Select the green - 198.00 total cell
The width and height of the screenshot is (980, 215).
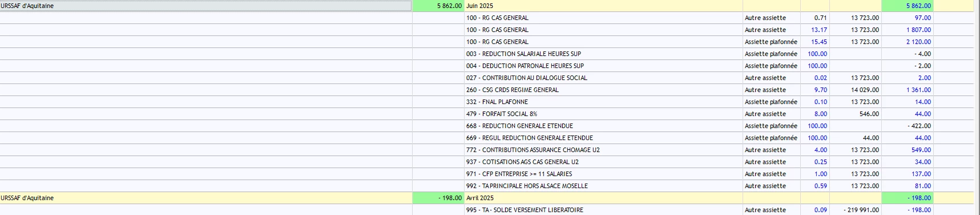[438, 198]
